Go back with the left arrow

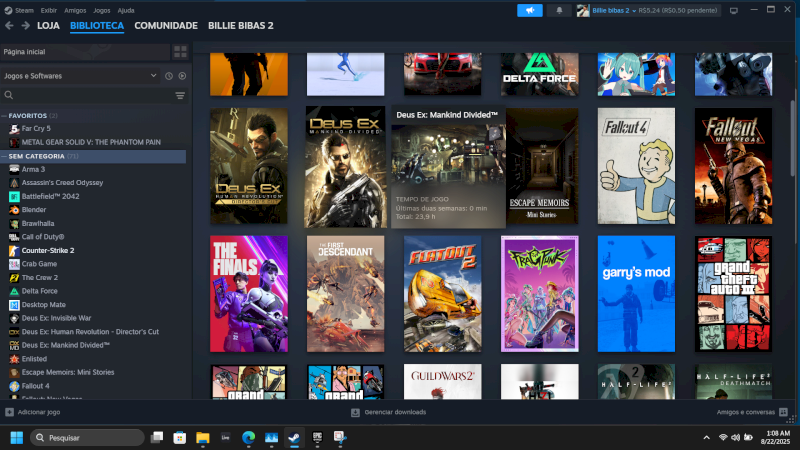click(11, 25)
